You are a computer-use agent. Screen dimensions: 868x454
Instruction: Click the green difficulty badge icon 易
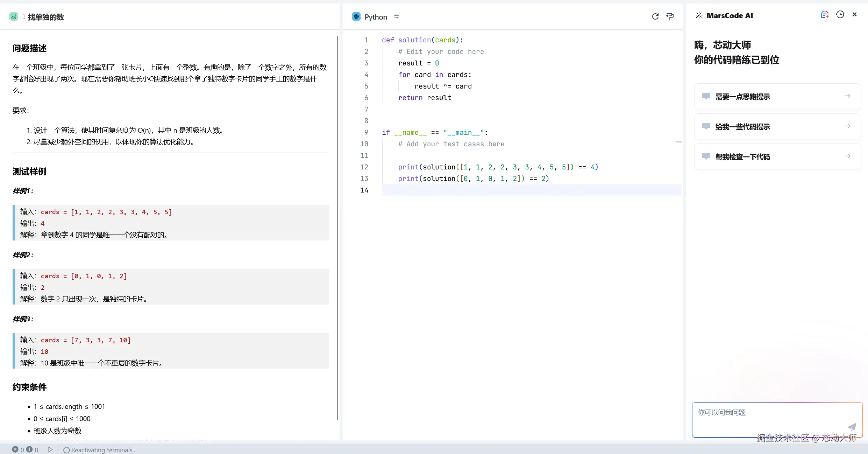coord(14,16)
